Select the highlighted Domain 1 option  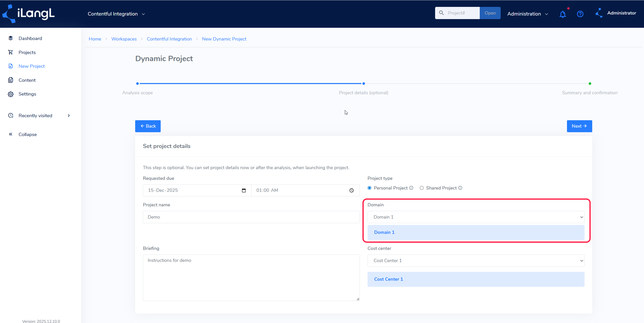[x=476, y=232]
